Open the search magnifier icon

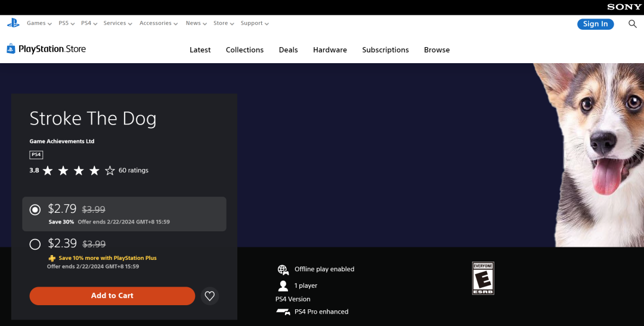(633, 24)
